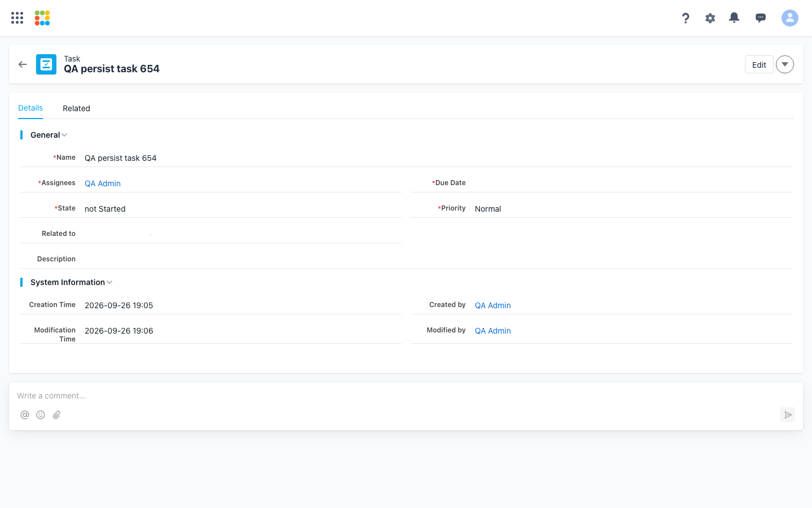Open the app launcher grid
812x508 pixels.
[x=17, y=18]
